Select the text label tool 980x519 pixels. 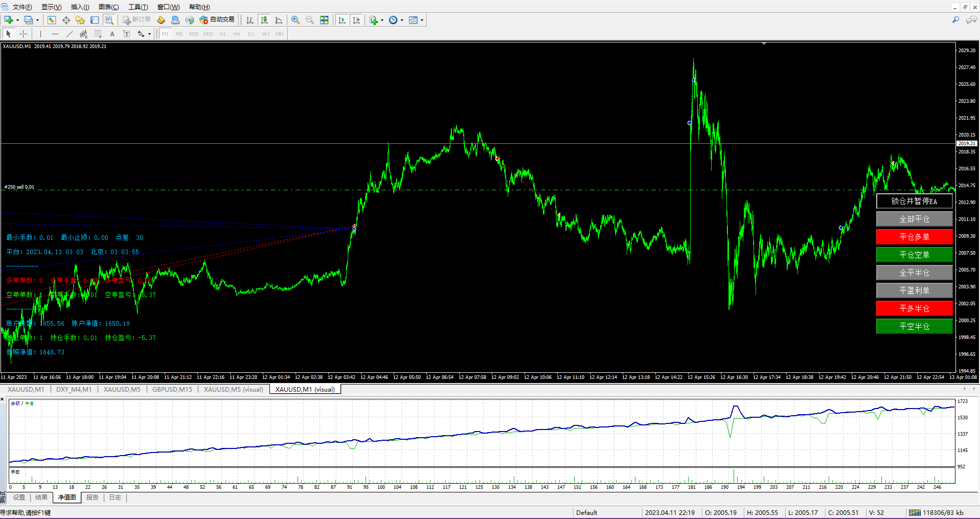pos(126,34)
